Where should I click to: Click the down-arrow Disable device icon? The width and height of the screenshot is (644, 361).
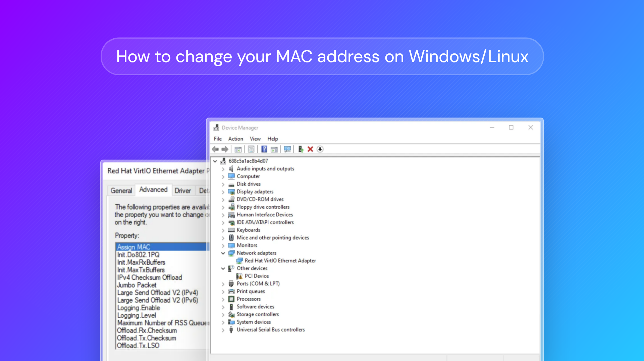[x=320, y=149]
